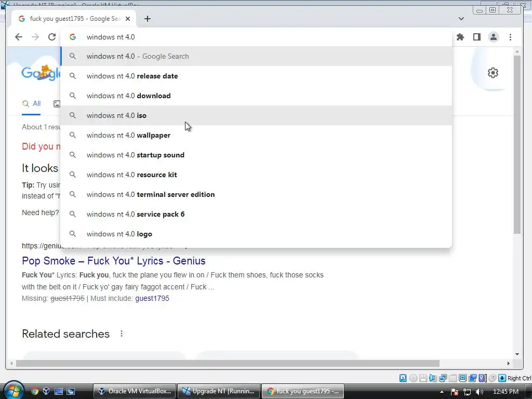Close the Google Search tab

click(128, 19)
